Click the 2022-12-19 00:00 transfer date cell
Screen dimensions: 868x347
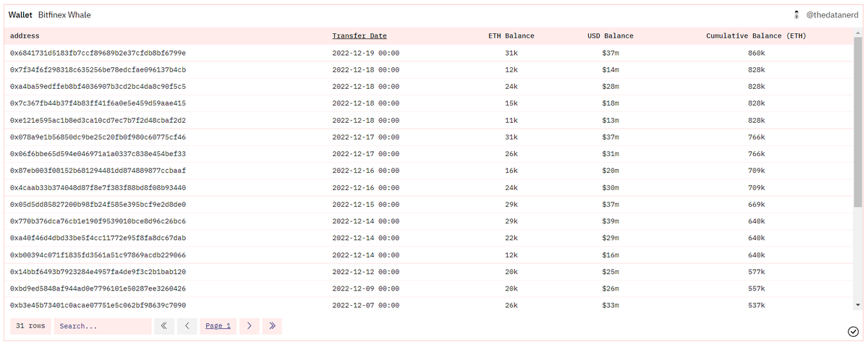(x=365, y=53)
